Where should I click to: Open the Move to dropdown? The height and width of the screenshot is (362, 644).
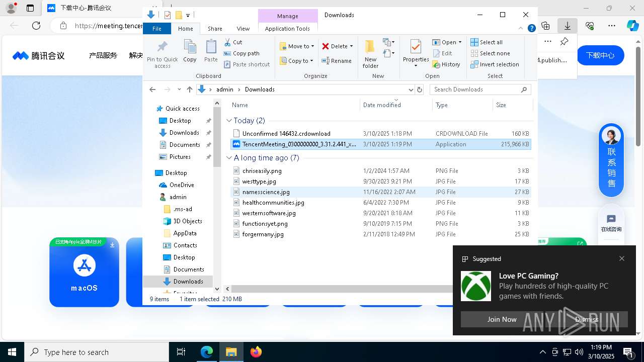297,46
